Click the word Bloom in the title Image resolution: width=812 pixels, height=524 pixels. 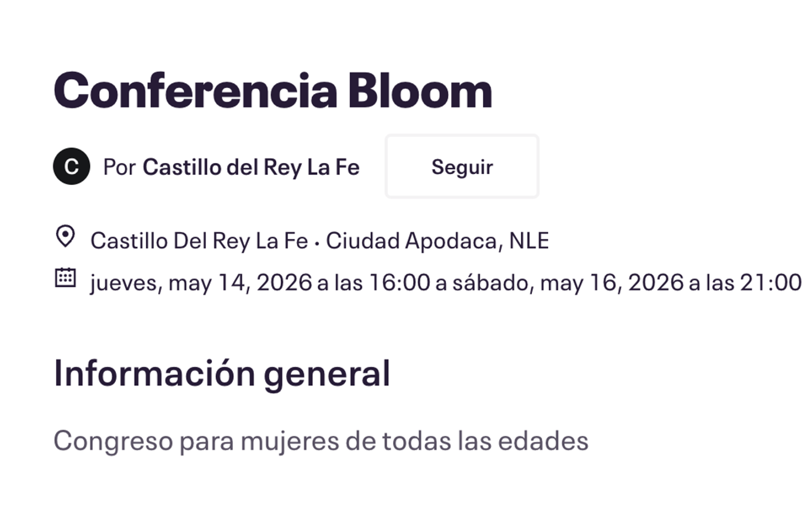click(x=420, y=91)
